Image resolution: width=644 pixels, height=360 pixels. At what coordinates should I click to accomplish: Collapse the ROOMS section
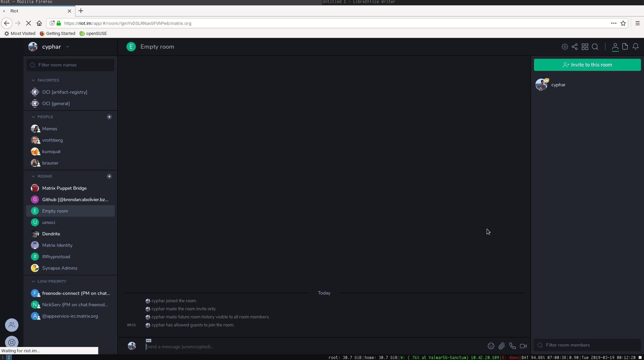[33, 176]
